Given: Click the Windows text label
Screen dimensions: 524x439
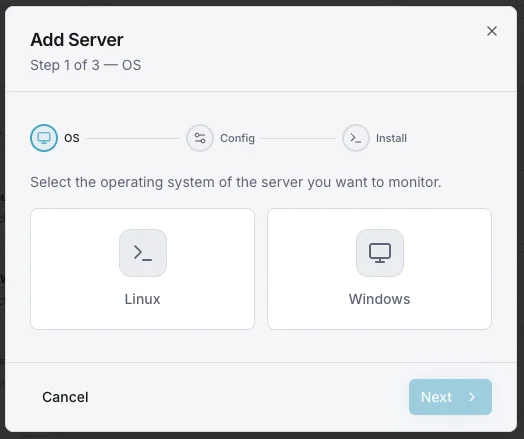Looking at the screenshot, I should pos(379,299).
